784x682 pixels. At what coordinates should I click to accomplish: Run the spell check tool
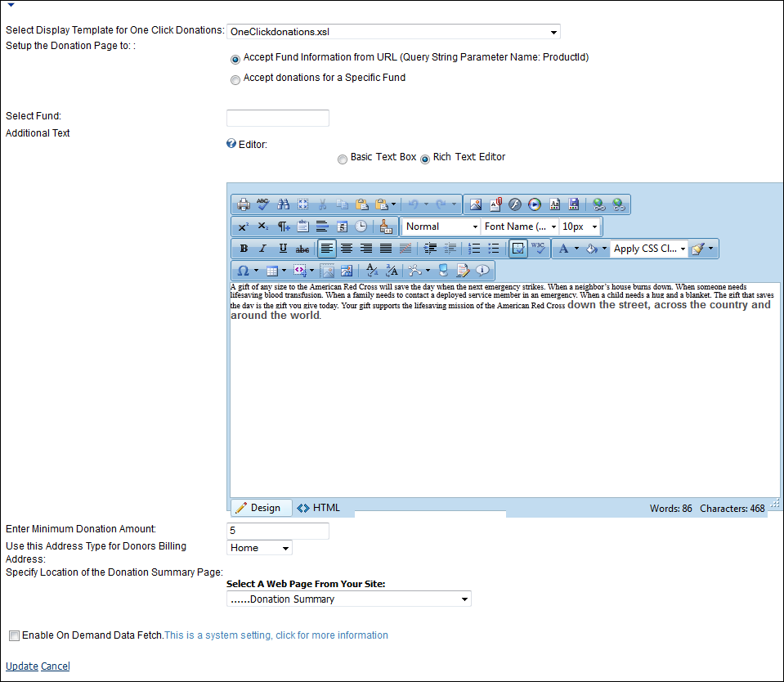[x=262, y=204]
